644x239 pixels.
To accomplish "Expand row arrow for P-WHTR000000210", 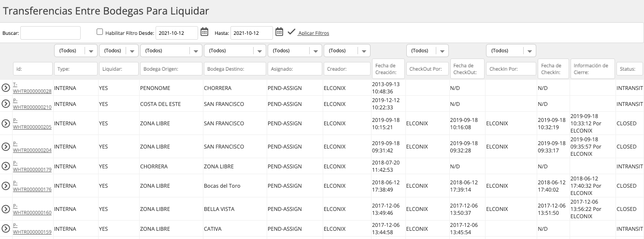I will click(x=6, y=104).
